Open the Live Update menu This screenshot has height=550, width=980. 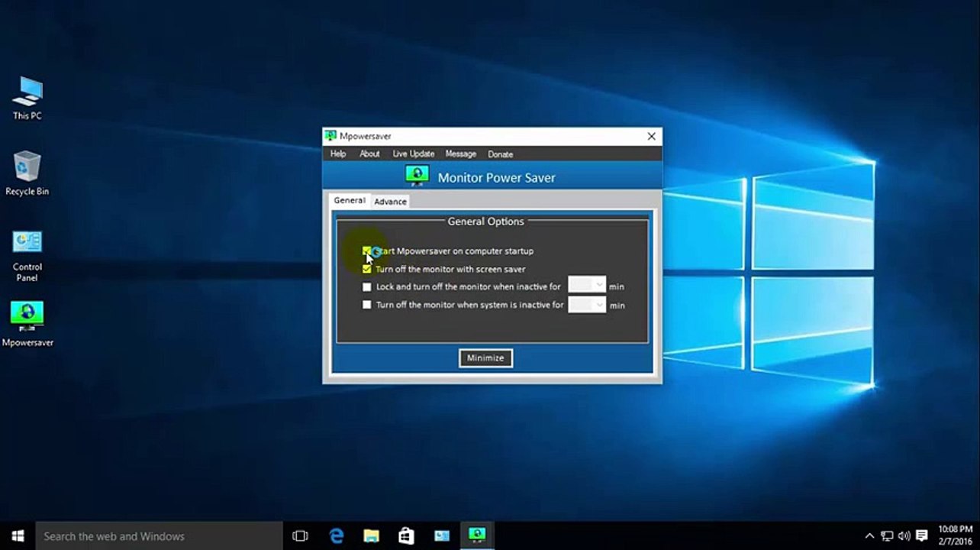point(414,154)
